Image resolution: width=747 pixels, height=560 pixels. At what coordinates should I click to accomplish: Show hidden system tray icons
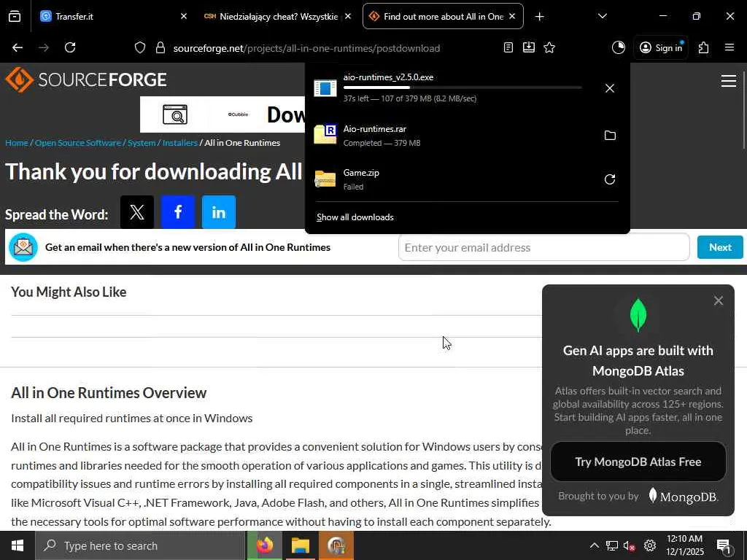(x=594, y=545)
